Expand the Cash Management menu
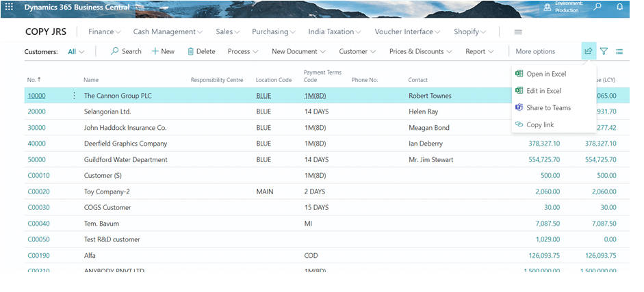Image resolution: width=644 pixels, height=292 pixels. pos(168,31)
